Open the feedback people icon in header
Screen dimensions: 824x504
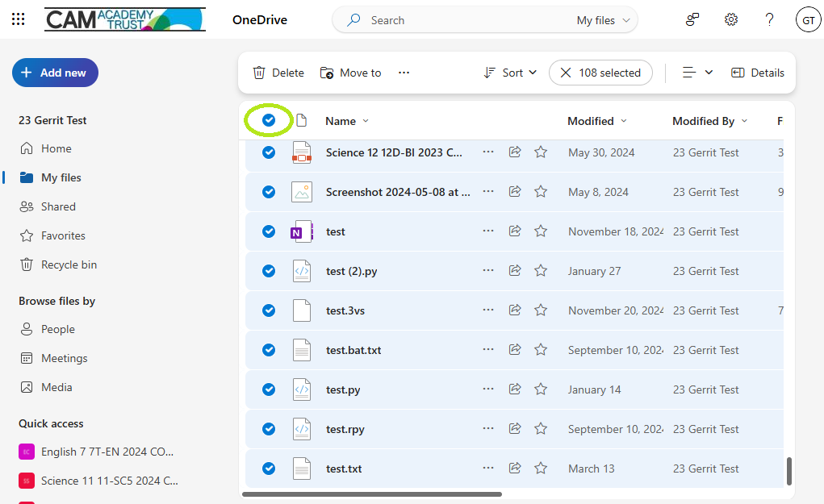[x=692, y=20]
